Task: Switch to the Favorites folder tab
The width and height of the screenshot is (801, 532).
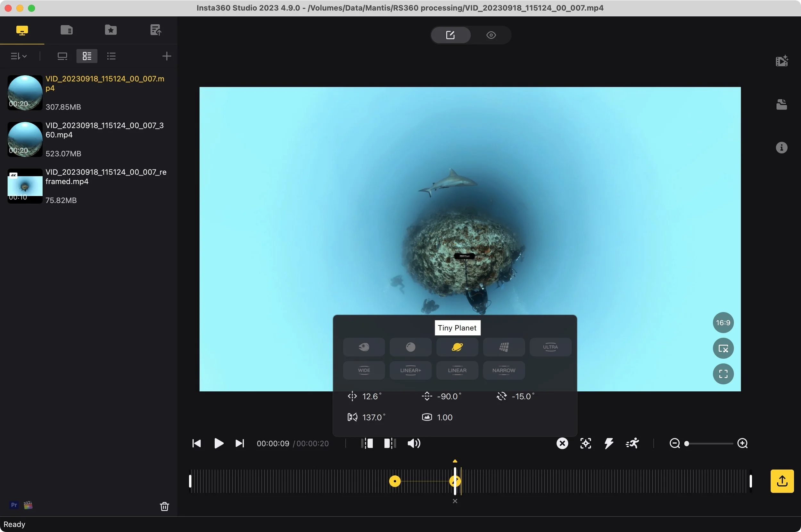Action: tap(110, 30)
